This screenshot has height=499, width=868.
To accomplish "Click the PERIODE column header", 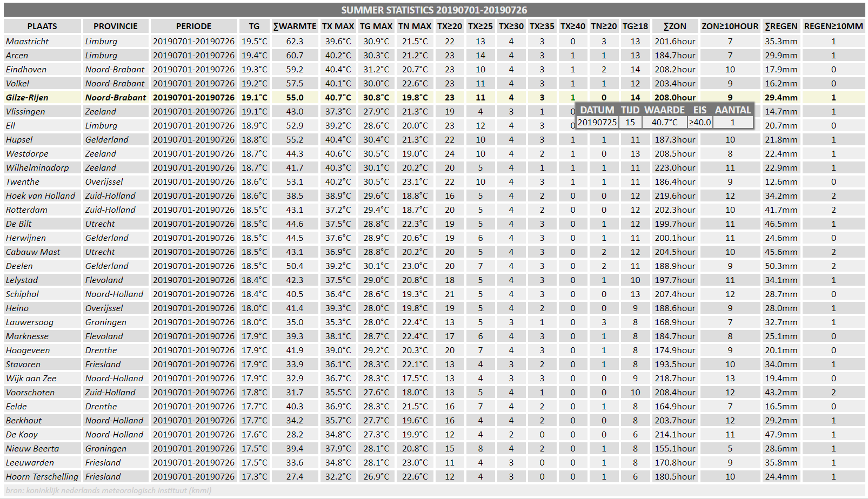I will 193,26.
